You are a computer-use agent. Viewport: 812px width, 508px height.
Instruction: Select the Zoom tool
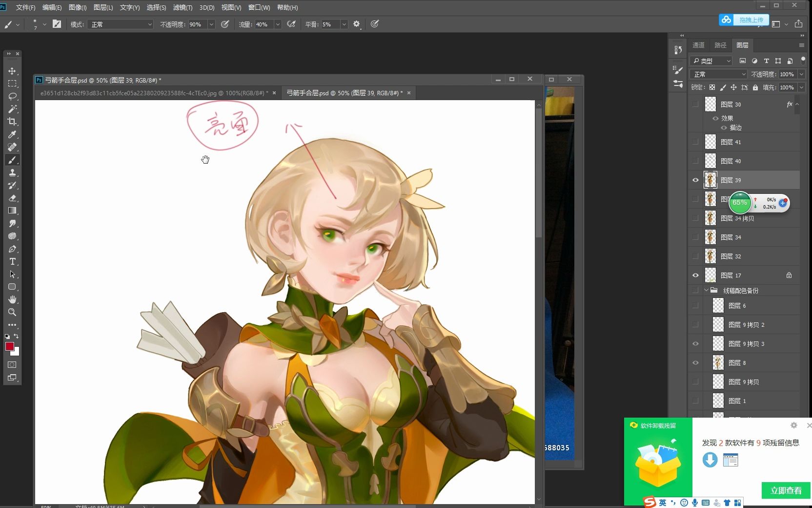(12, 313)
